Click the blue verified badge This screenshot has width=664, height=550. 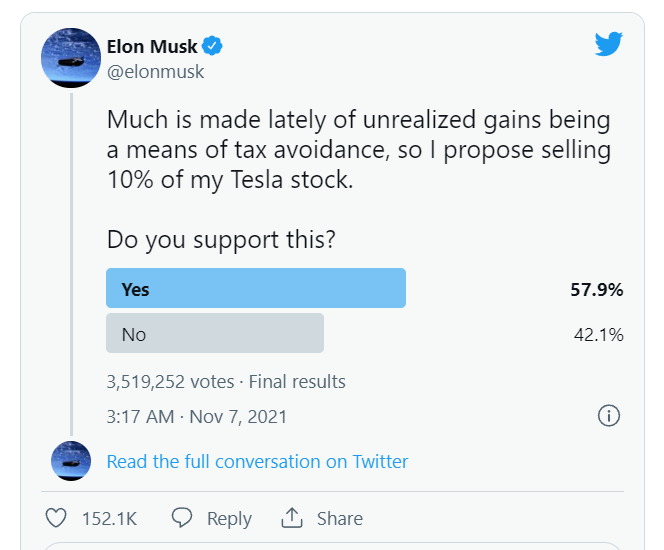(213, 46)
